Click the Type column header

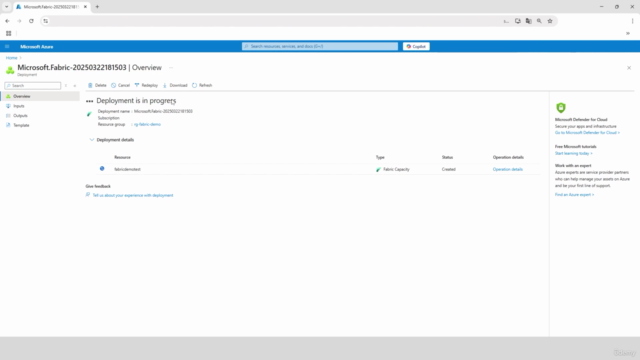coord(380,158)
